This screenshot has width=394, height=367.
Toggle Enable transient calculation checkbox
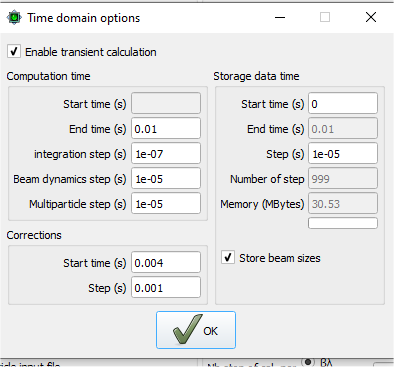[14, 52]
